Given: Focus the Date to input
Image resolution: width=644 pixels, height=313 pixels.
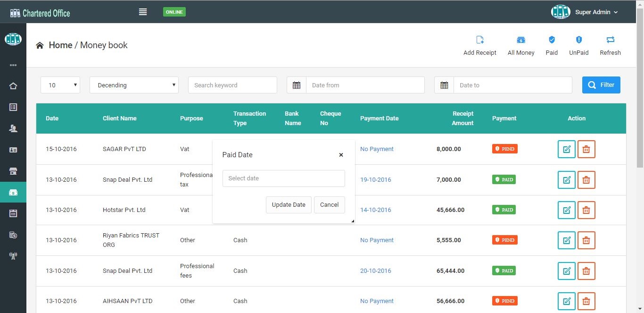Looking at the screenshot, I should tap(513, 85).
